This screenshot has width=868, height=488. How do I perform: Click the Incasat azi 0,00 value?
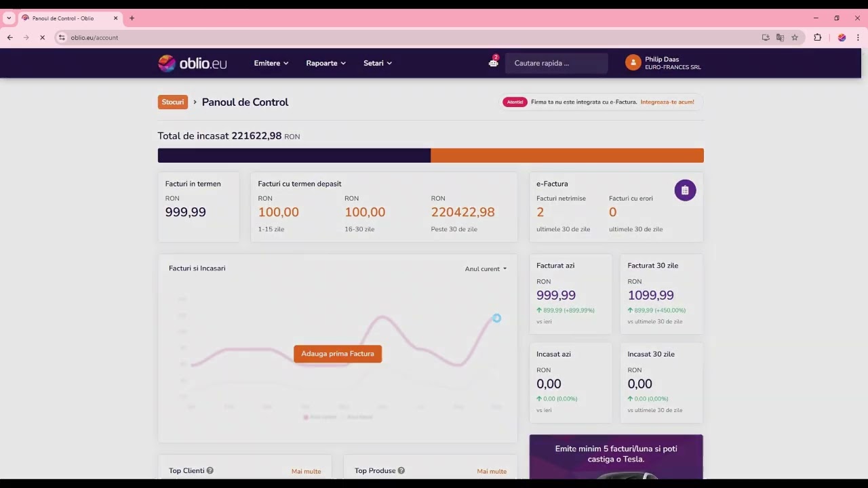click(549, 384)
